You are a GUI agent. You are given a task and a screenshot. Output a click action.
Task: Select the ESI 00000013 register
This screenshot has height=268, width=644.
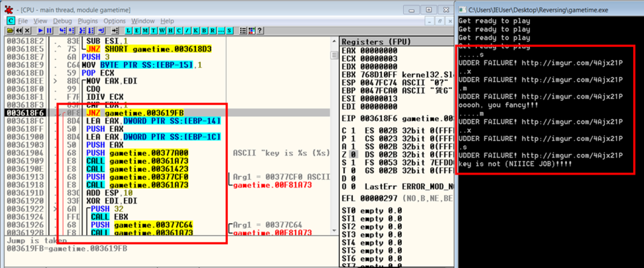[x=369, y=98]
